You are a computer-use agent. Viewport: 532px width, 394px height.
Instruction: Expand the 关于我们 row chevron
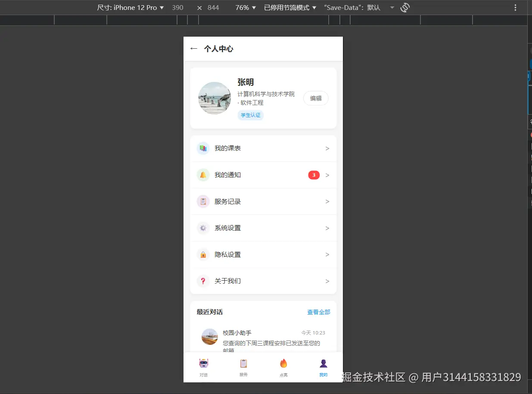pos(327,281)
